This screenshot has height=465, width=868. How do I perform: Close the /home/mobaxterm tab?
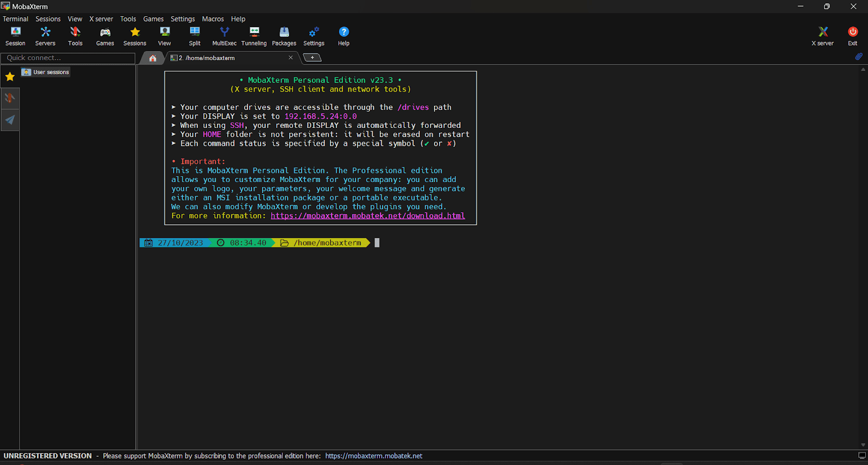coord(291,57)
